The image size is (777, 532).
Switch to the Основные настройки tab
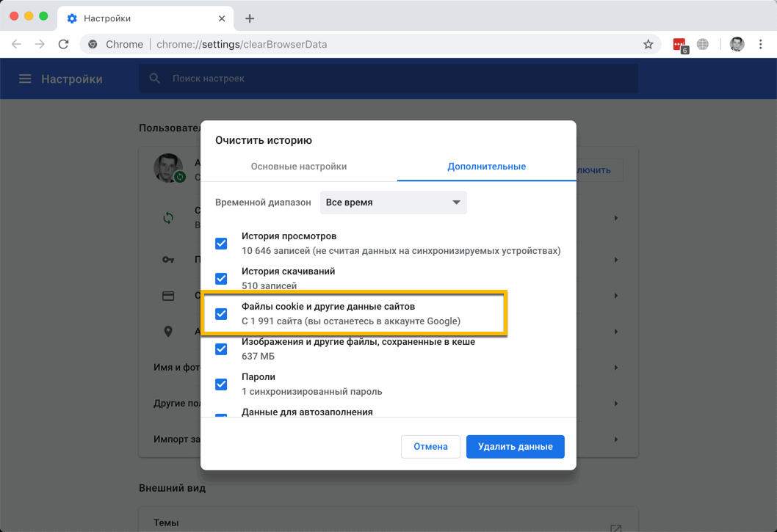(x=300, y=167)
